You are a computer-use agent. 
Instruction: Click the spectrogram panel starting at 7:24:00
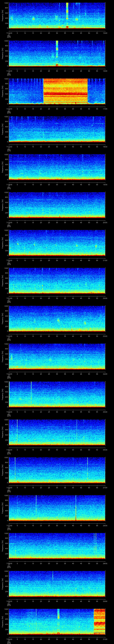click(57, 394)
